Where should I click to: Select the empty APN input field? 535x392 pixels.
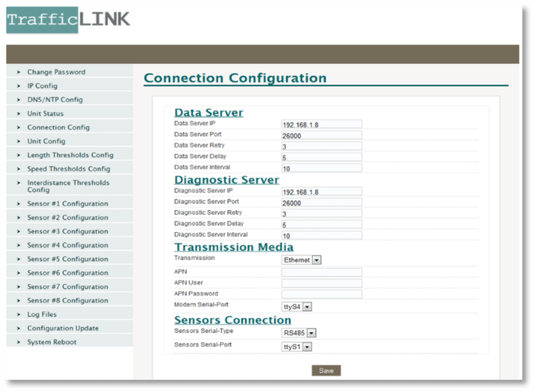321,272
